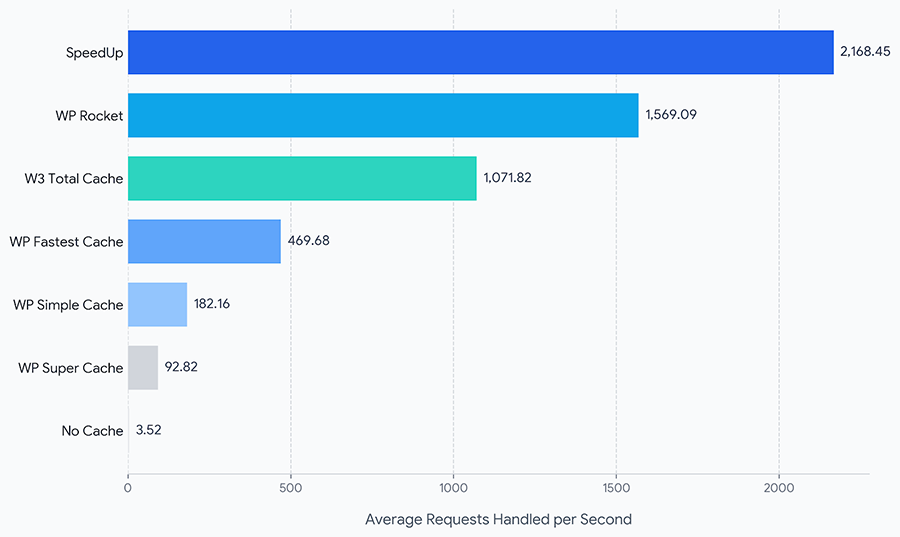
Task: Select the W3 Total Cache label
Action: point(74,178)
